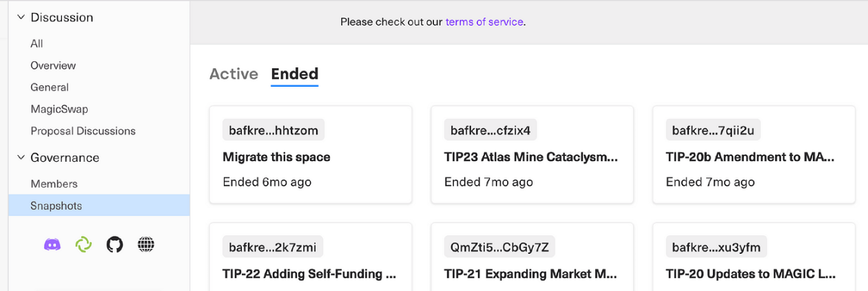868x291 pixels.
Task: Open the green Snapshot icon link
Action: [83, 244]
